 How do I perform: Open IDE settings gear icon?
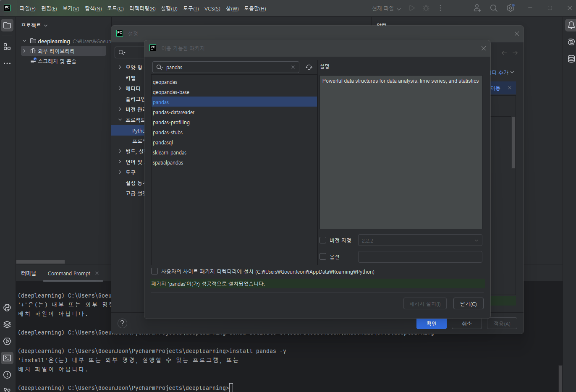click(x=511, y=8)
